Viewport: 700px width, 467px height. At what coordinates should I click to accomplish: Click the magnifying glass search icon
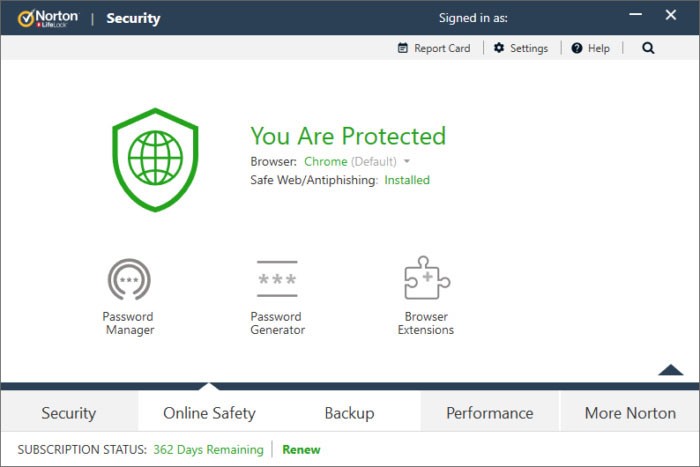tap(648, 48)
